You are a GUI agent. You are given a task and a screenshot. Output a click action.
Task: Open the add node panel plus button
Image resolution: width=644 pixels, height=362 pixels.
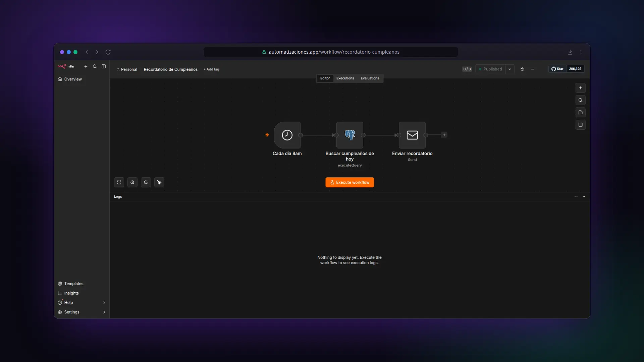(581, 88)
